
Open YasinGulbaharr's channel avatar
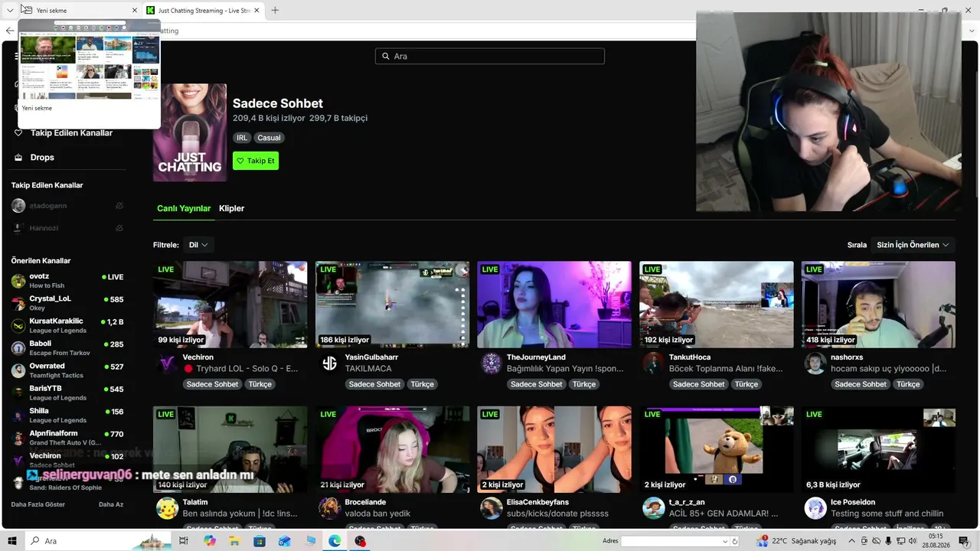point(329,364)
